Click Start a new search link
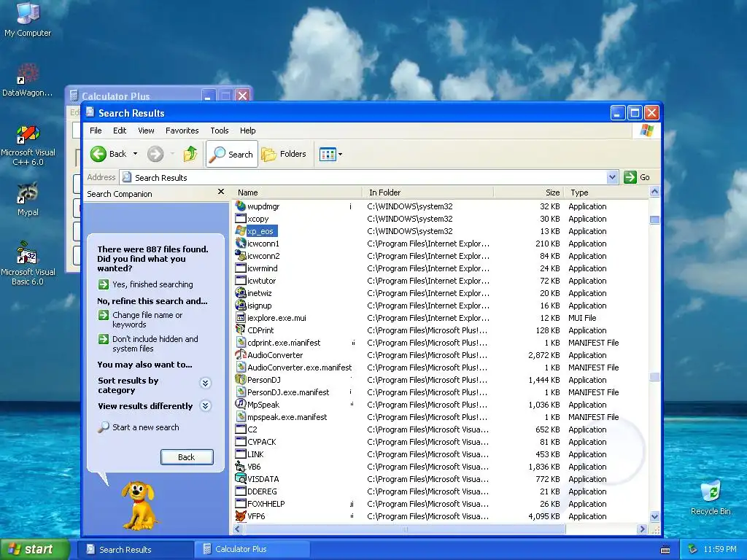 [145, 427]
